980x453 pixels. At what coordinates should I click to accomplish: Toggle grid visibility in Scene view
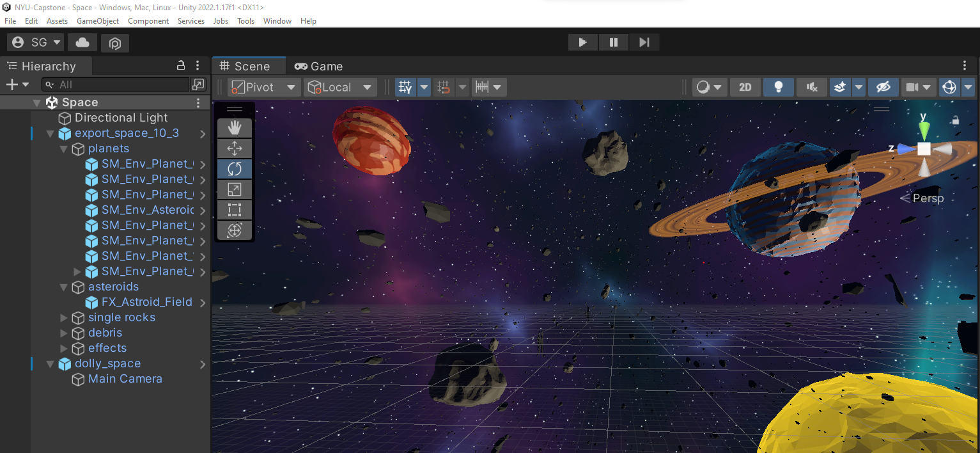[x=406, y=87]
